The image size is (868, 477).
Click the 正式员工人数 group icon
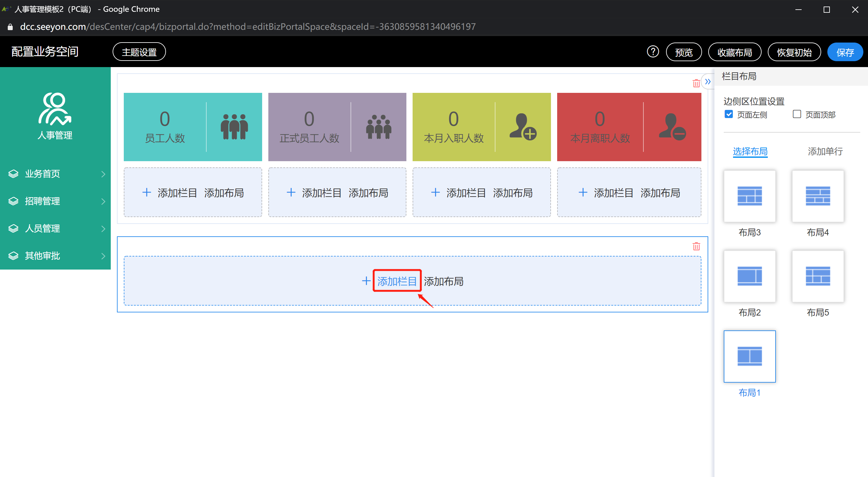(379, 126)
